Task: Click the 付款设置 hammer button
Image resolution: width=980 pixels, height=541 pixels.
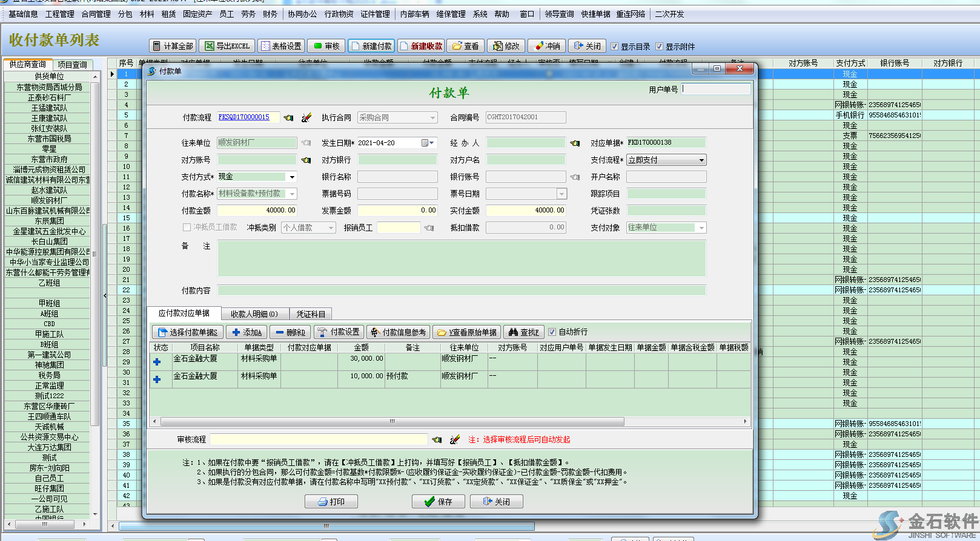Action: tap(339, 332)
